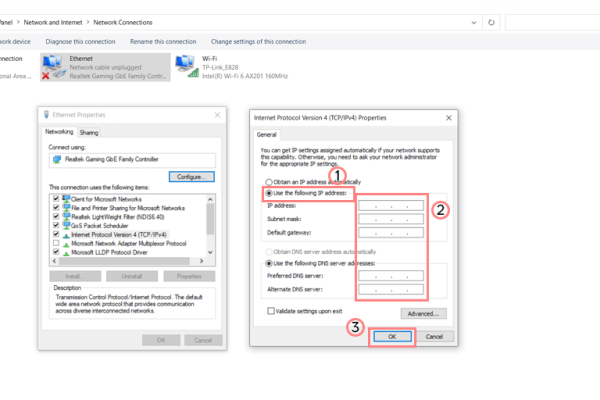Select the Wi-Fi adapter icon
Viewport: 600px width, 400px height.
coord(186,65)
